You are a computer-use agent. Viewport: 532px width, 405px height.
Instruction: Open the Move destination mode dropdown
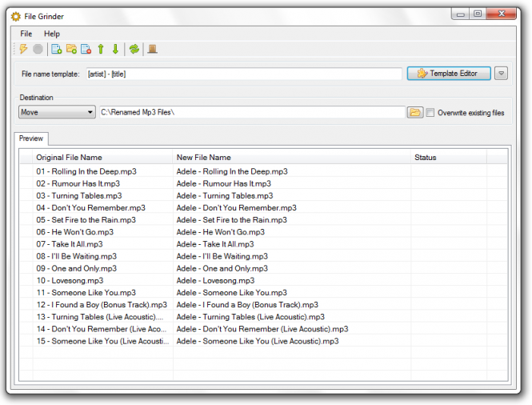57,113
